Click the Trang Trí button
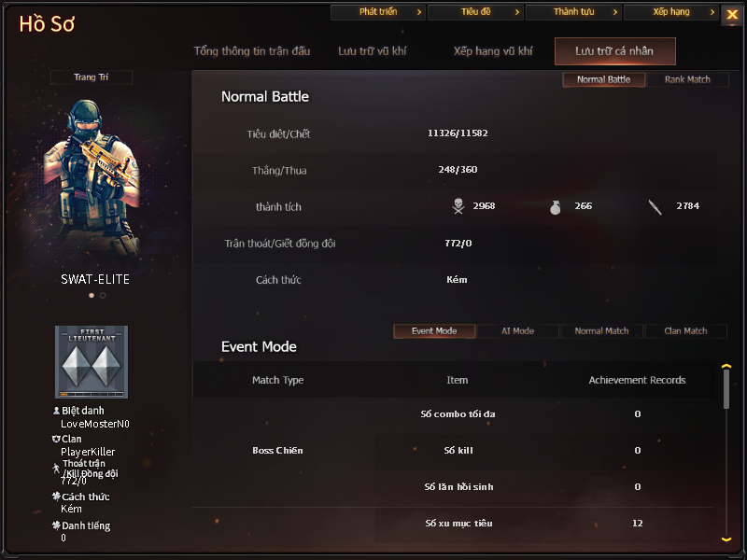This screenshot has height=560, width=747. (91, 77)
